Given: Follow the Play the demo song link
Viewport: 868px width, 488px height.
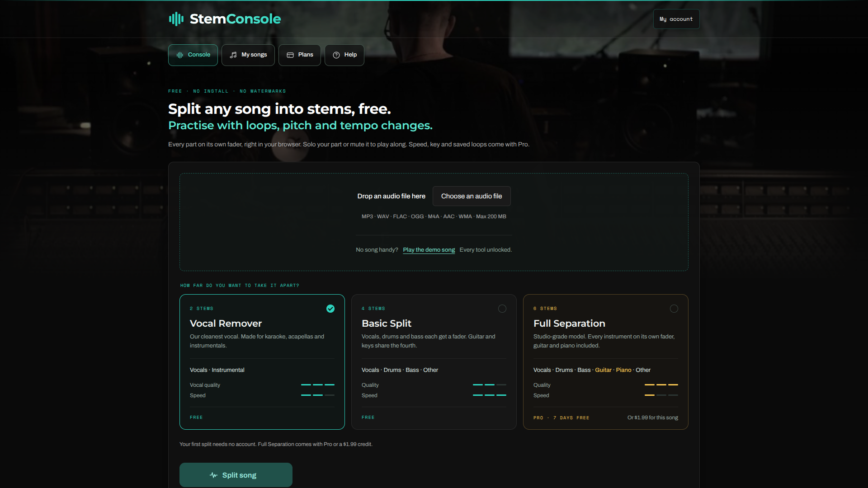Looking at the screenshot, I should point(429,250).
